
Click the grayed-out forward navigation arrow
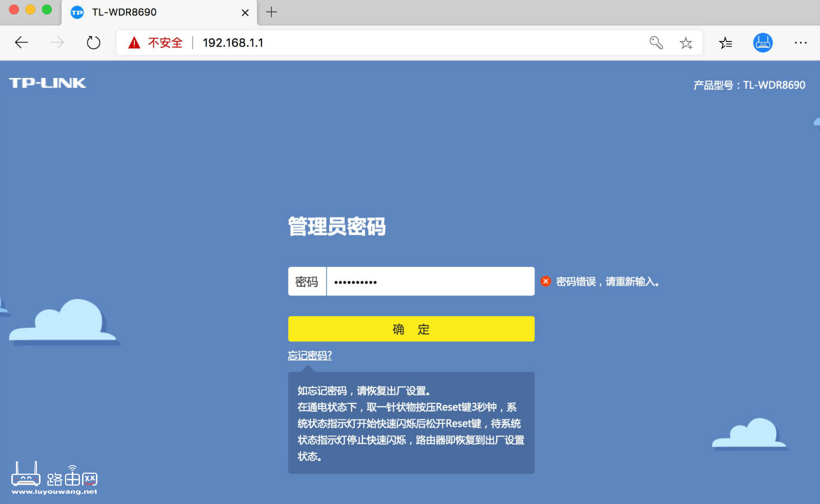coord(57,43)
